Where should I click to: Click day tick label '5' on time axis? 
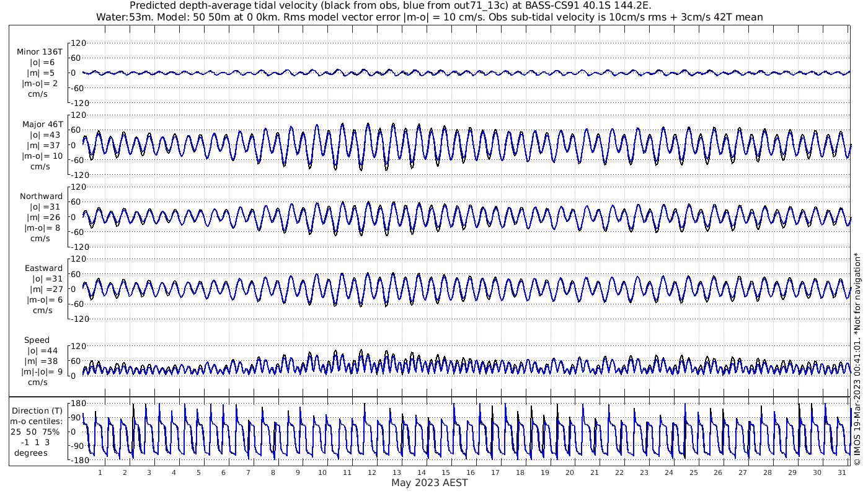(198, 472)
